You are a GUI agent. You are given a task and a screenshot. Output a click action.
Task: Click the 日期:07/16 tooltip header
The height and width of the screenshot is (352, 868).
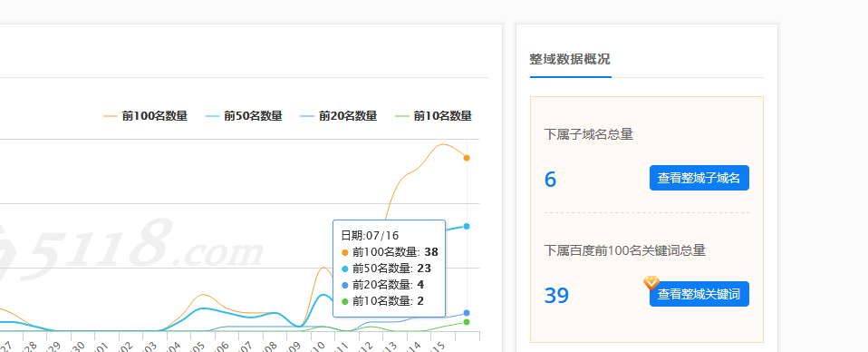tap(370, 236)
